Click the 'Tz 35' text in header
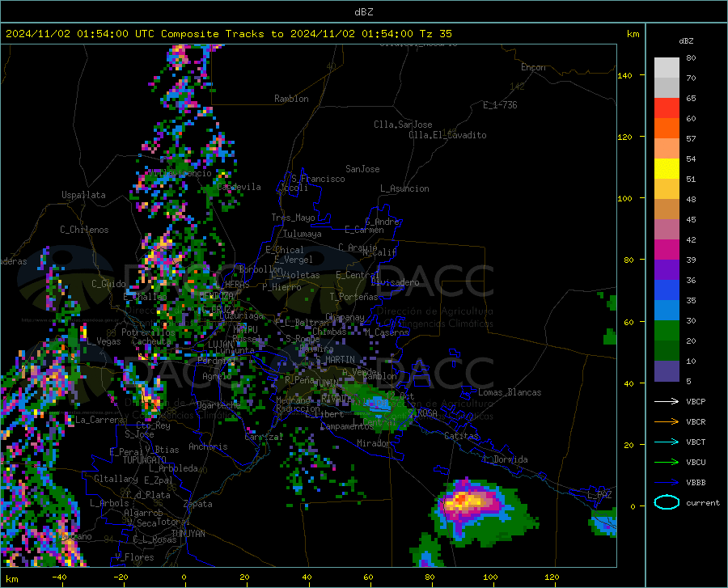 pos(435,34)
